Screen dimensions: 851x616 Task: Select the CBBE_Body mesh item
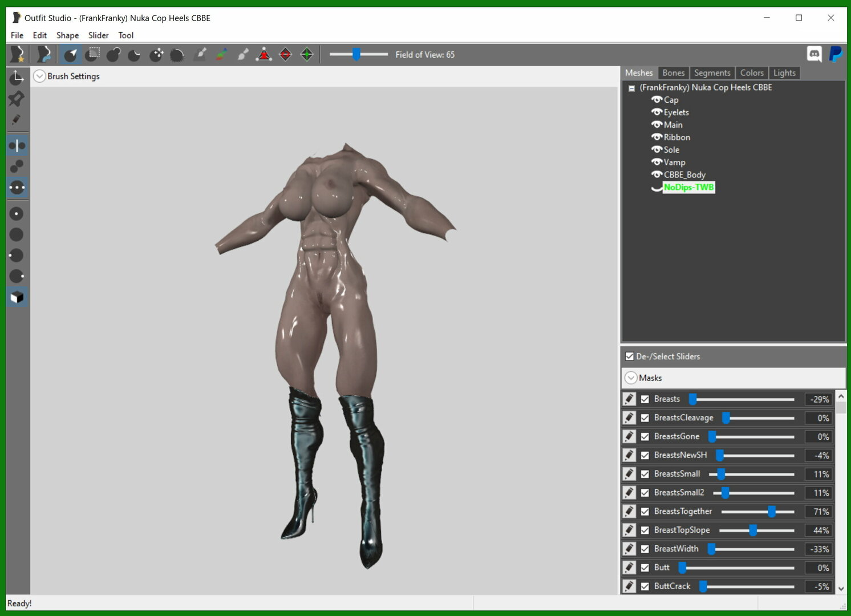(x=684, y=175)
